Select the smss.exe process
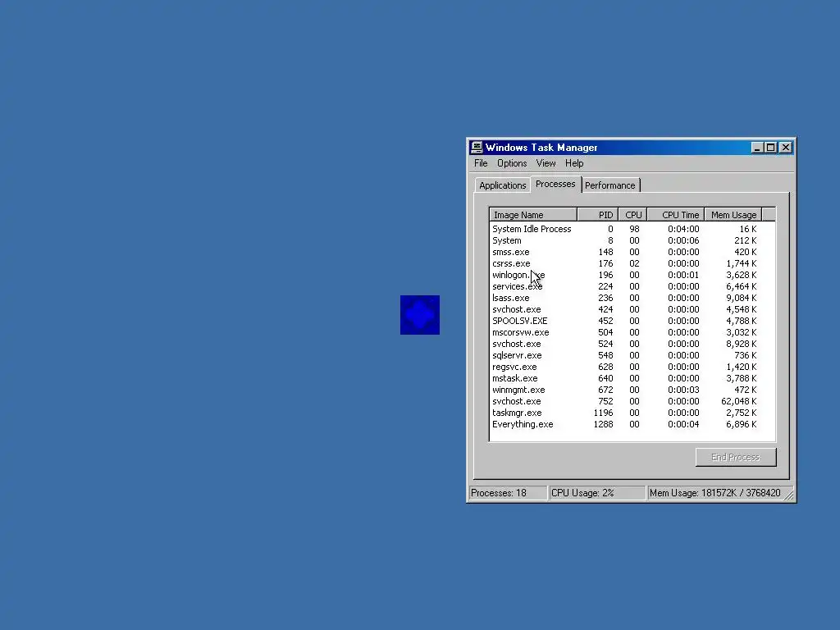The width and height of the screenshot is (840, 630). 632,252
